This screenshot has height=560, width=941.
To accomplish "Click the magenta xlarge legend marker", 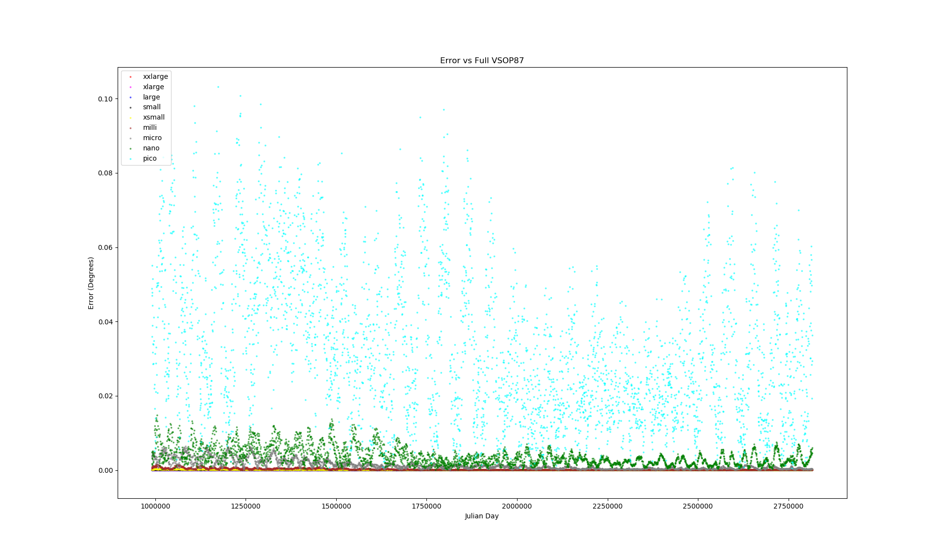I will [130, 87].
